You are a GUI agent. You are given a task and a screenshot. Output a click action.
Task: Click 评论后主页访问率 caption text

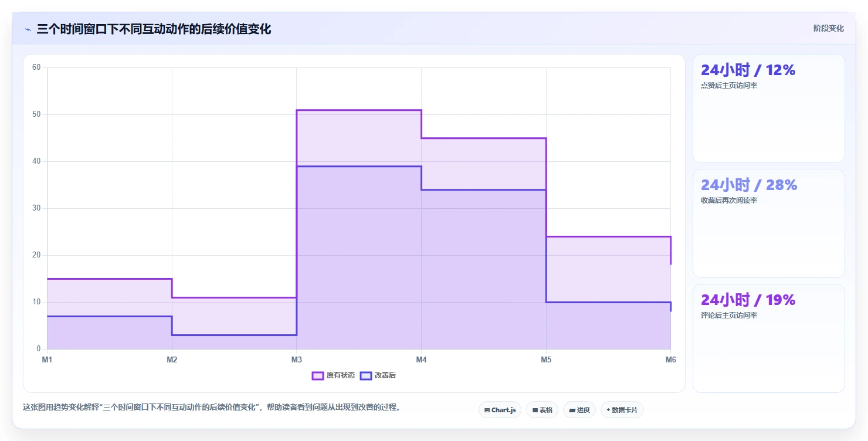729,316
